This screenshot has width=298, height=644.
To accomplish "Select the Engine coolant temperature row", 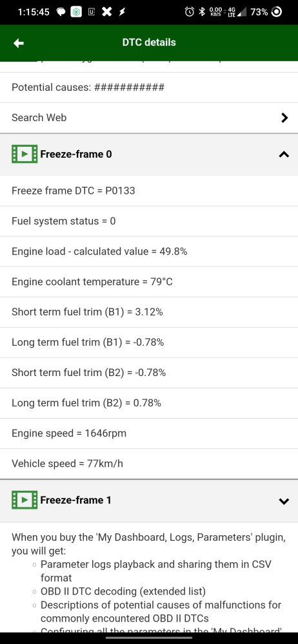I will pos(149,282).
